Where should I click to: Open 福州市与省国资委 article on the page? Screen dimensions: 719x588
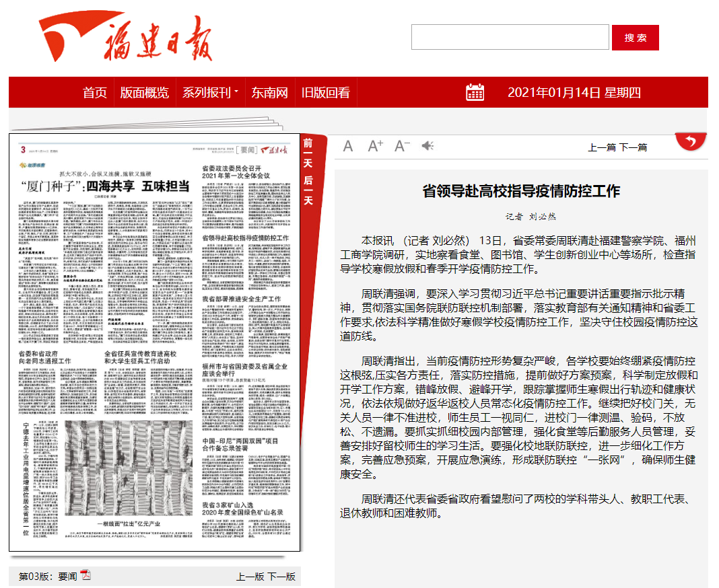[245, 370]
